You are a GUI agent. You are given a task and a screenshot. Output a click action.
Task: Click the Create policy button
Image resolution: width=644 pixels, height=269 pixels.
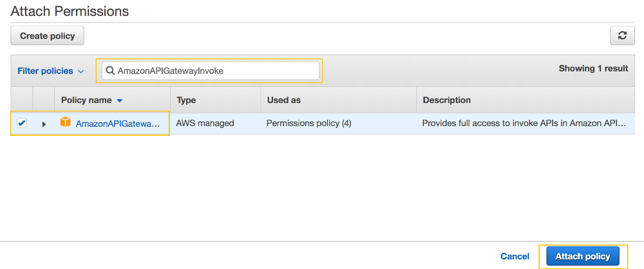[47, 36]
